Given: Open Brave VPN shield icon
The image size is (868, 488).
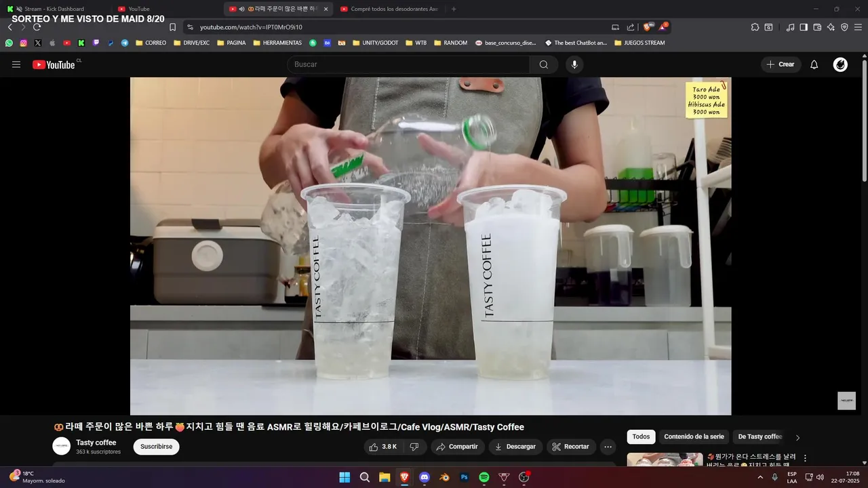Looking at the screenshot, I should pos(844,27).
